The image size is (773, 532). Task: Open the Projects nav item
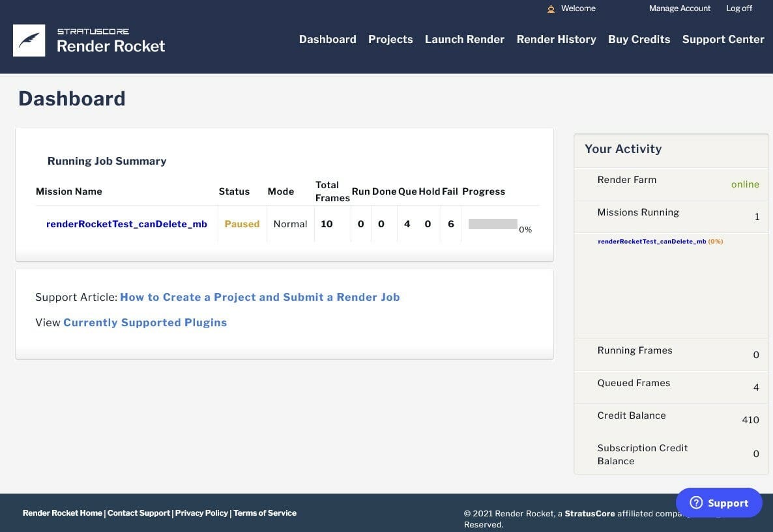pyautogui.click(x=390, y=40)
